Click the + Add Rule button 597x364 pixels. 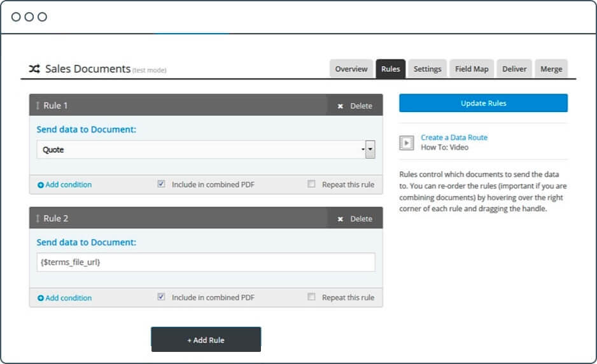(x=206, y=339)
